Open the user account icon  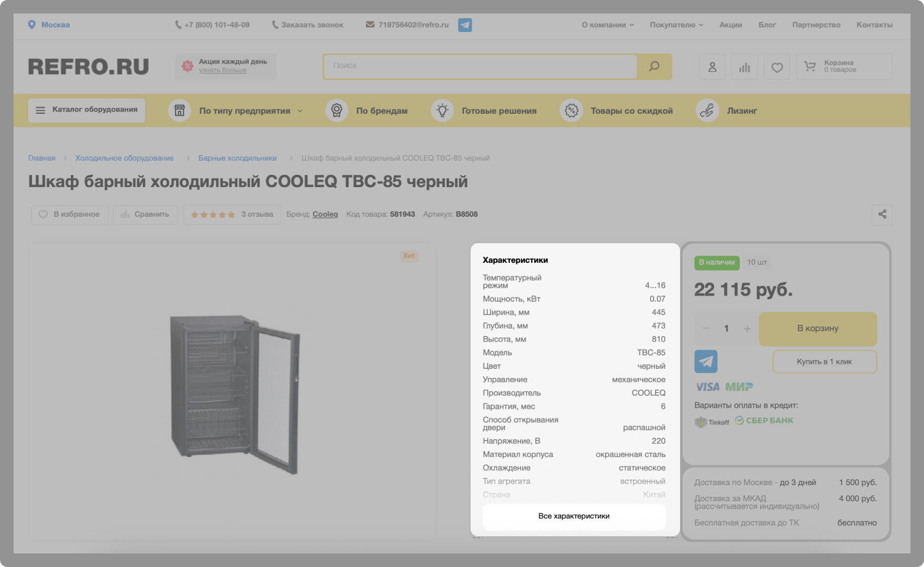click(x=712, y=66)
